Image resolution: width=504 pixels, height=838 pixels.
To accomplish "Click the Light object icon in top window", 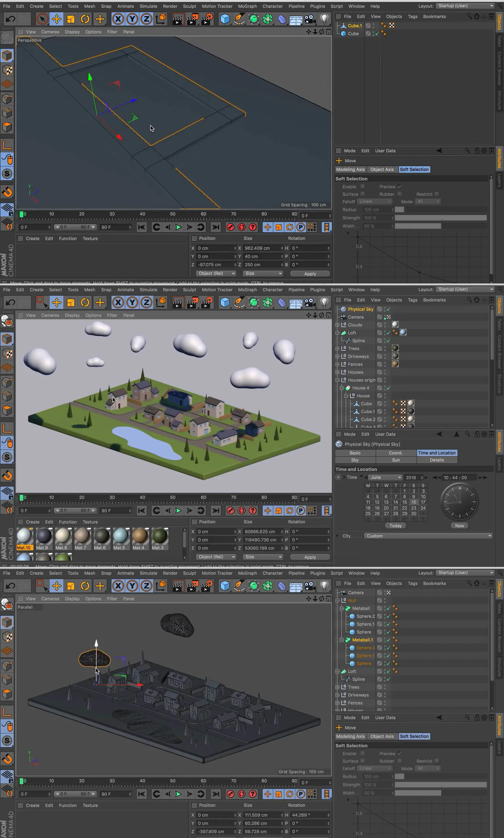I will [324, 19].
